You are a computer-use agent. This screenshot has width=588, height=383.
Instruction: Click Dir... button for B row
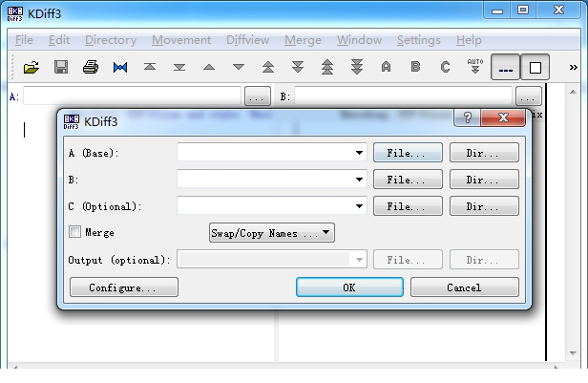pos(484,180)
